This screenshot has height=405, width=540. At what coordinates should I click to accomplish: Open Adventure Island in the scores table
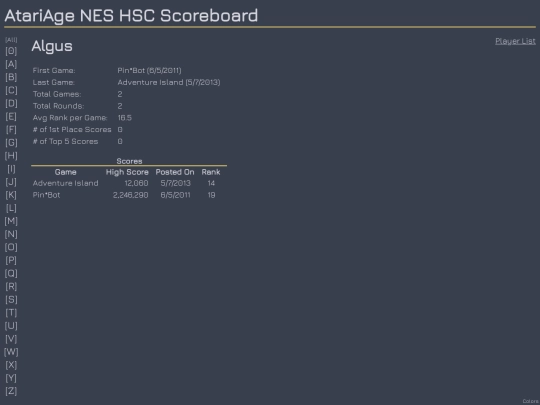pos(65,183)
